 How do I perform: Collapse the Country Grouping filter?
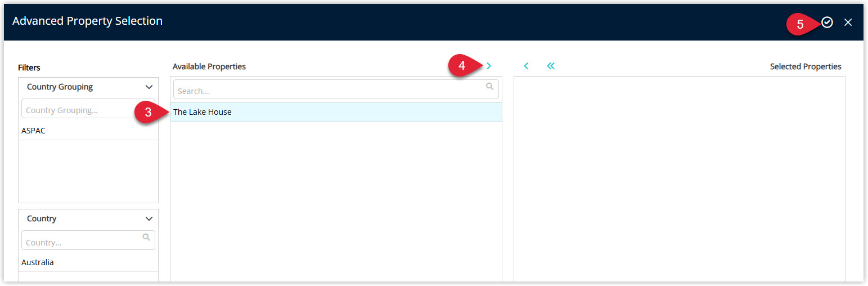pos(149,87)
